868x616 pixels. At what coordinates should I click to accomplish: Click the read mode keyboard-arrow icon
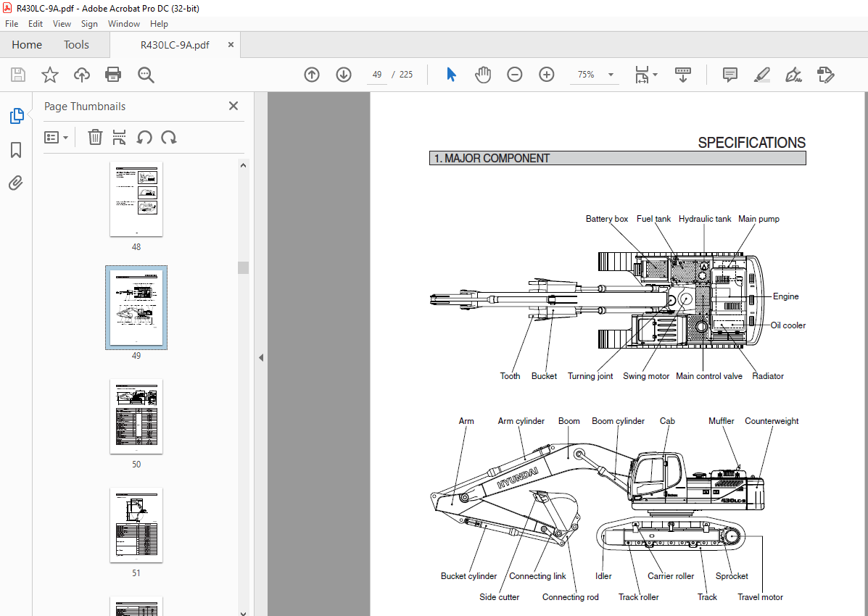point(682,75)
